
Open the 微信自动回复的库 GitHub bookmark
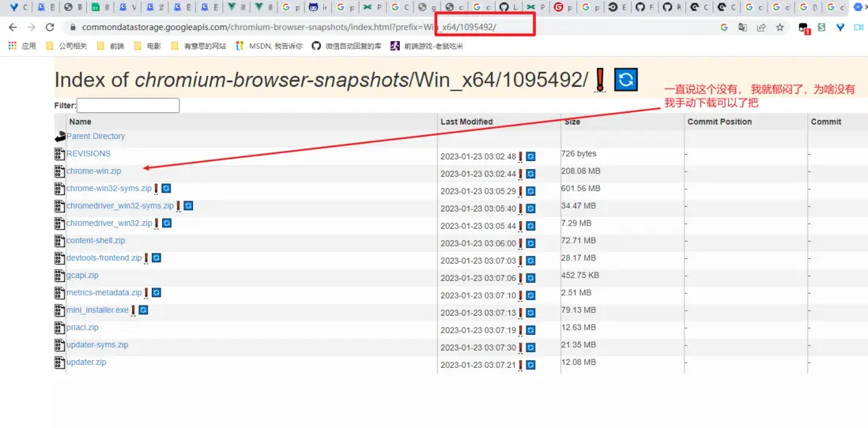347,46
